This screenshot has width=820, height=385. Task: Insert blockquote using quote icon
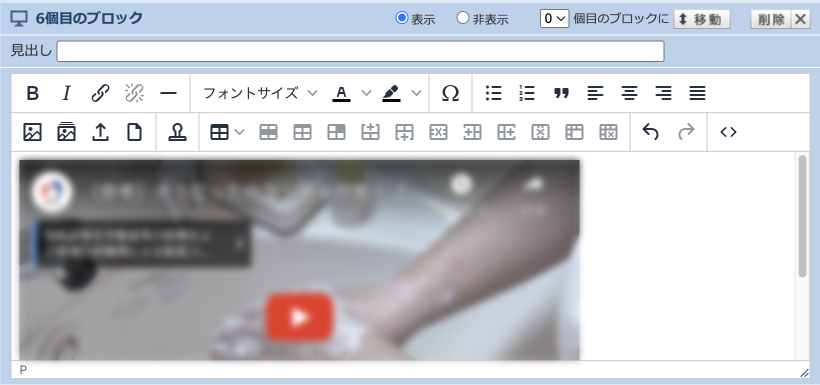point(561,94)
